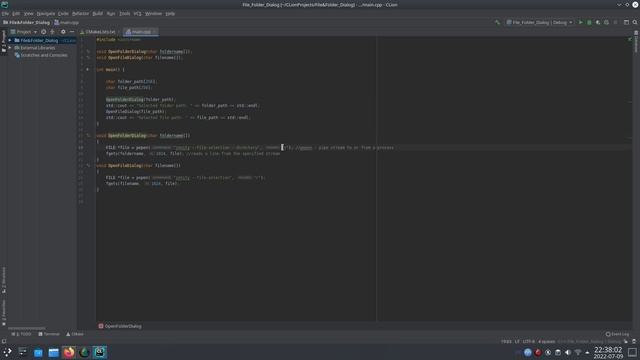Open the KDE application launcher

click(x=7, y=352)
